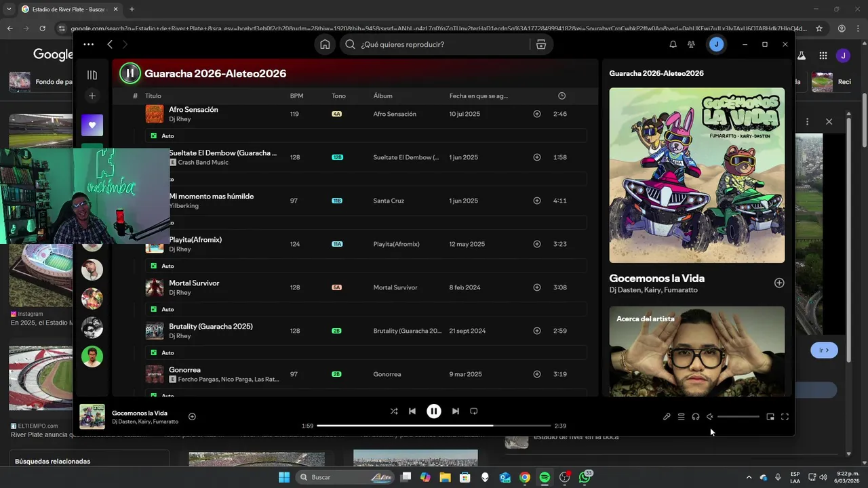Click the 12B key badge
868x488 pixels.
(338, 157)
